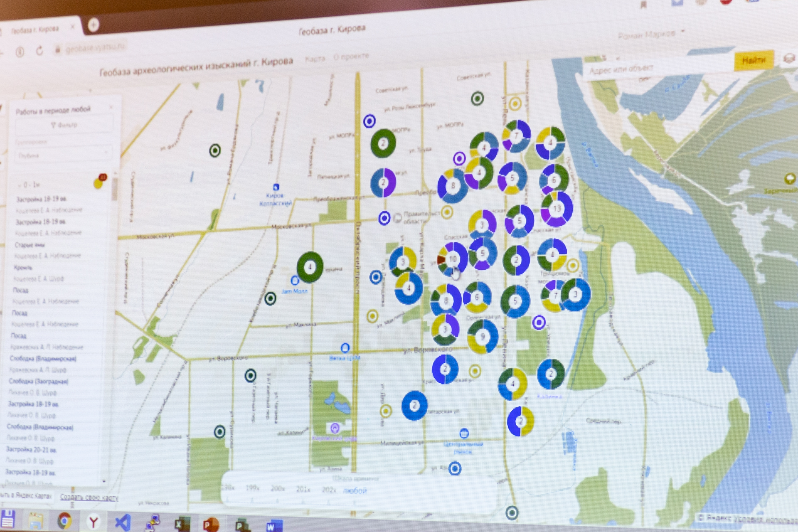The height and width of the screenshot is (532, 798).
Task: Reload the page with the refresh icon
Action: click(x=39, y=51)
